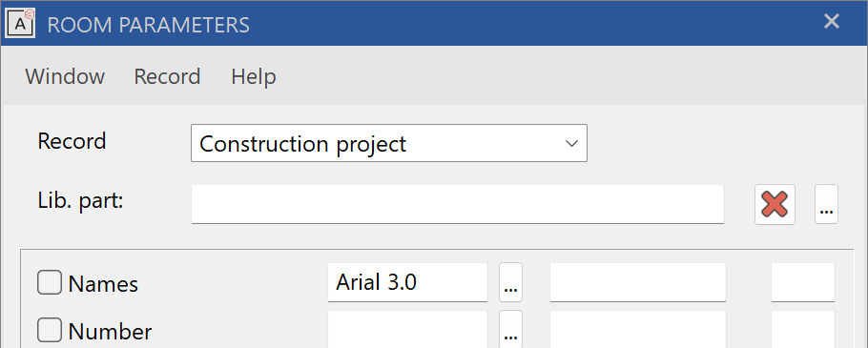868x348 pixels.
Task: Click the application icon in the title bar
Action: click(20, 23)
